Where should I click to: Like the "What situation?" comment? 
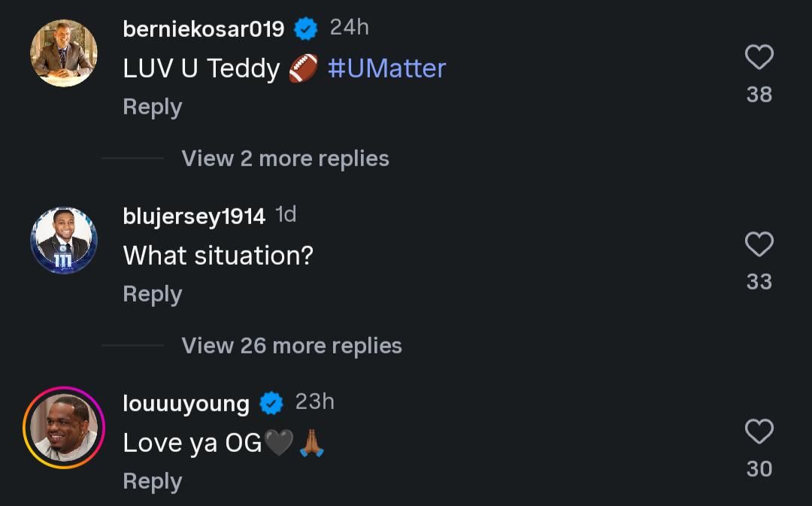coord(759,244)
